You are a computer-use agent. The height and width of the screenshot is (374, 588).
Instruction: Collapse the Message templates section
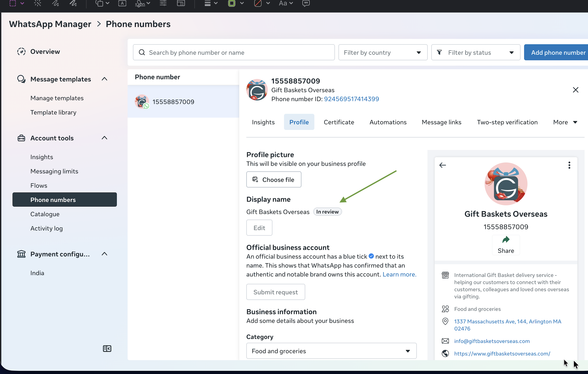(104, 79)
